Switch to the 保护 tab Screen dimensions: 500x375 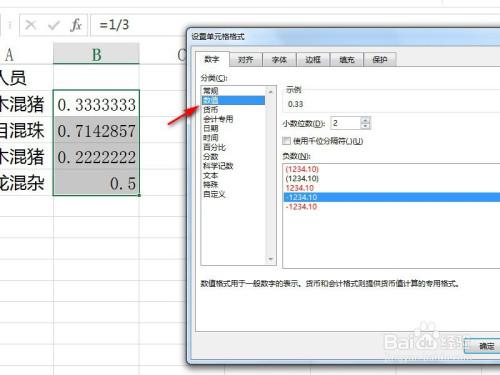380,60
